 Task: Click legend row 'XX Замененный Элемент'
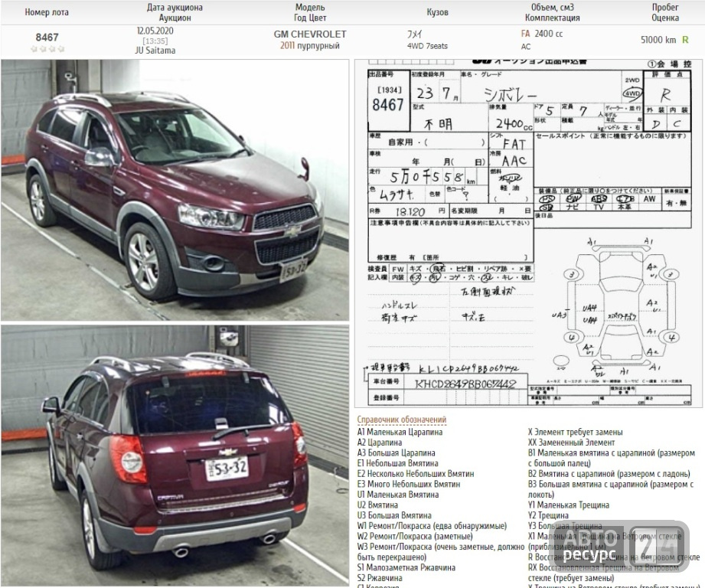point(572,443)
